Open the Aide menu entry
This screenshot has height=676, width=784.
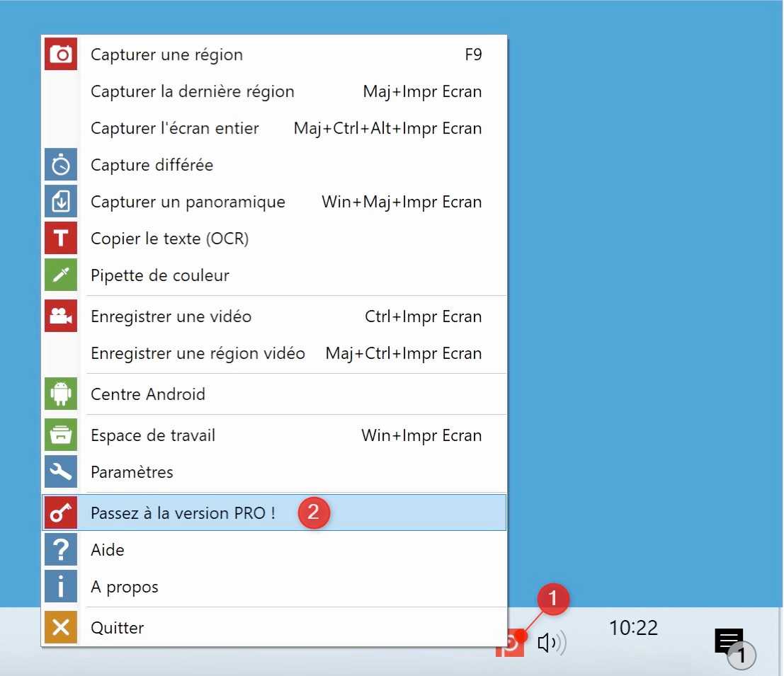tap(108, 550)
